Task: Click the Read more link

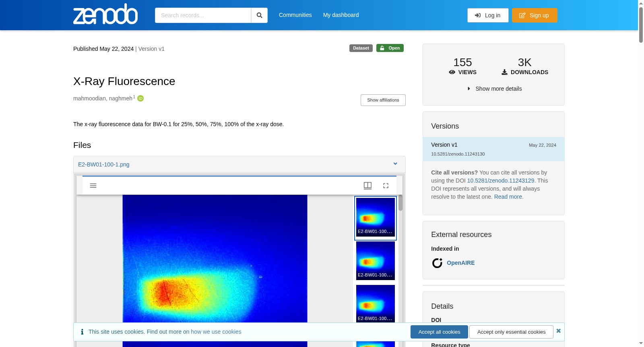Action: [x=508, y=197]
